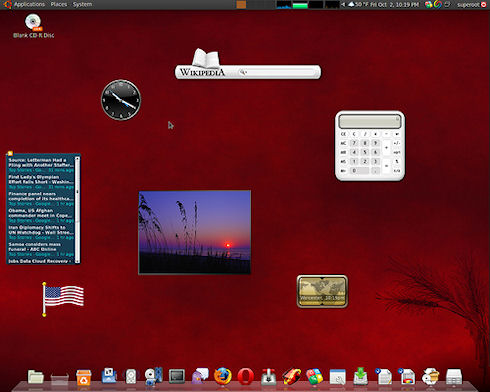This screenshot has height=392, width=490.
Task: Open the Blank CD-R Disc desktop icon
Action: 33,26
